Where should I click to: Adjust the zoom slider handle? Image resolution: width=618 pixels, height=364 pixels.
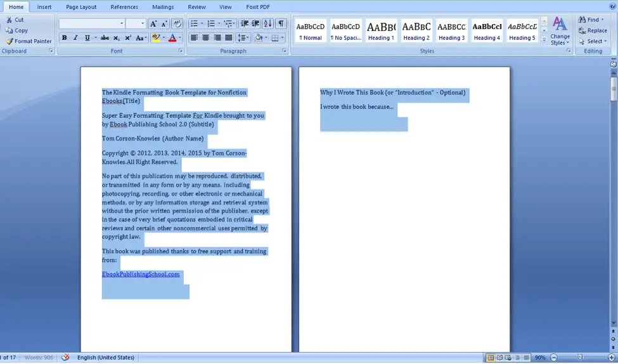click(580, 357)
